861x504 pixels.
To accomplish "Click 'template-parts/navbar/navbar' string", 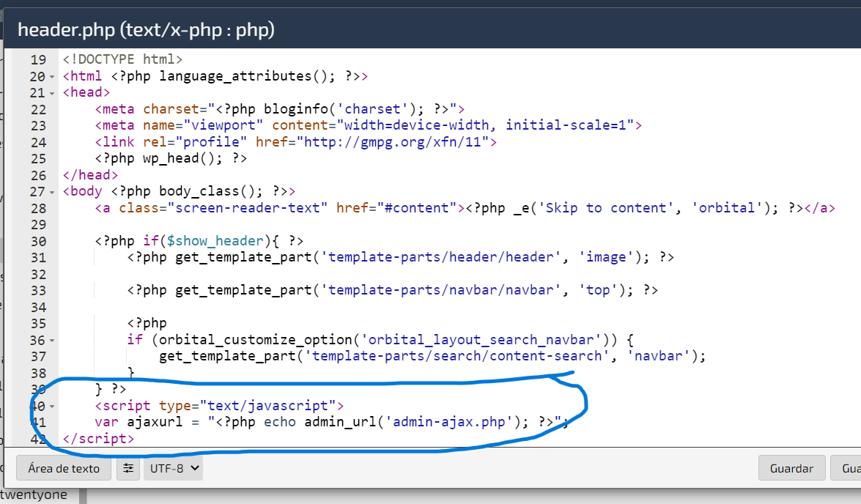I will coord(441,290).
